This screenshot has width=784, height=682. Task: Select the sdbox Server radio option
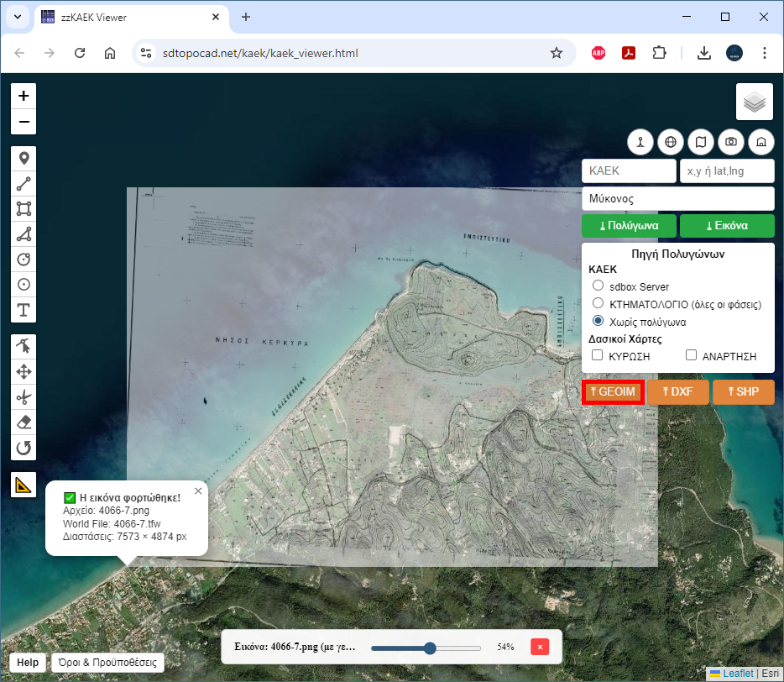(598, 286)
